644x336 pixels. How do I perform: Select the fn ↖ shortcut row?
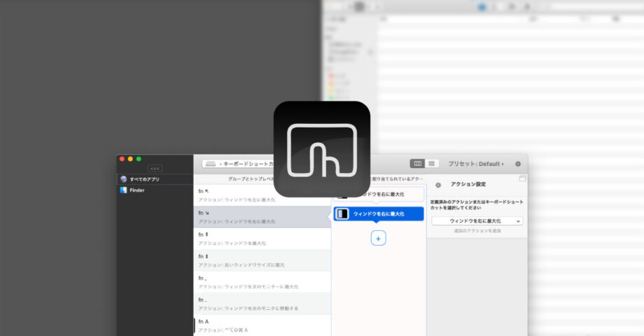[262, 195]
